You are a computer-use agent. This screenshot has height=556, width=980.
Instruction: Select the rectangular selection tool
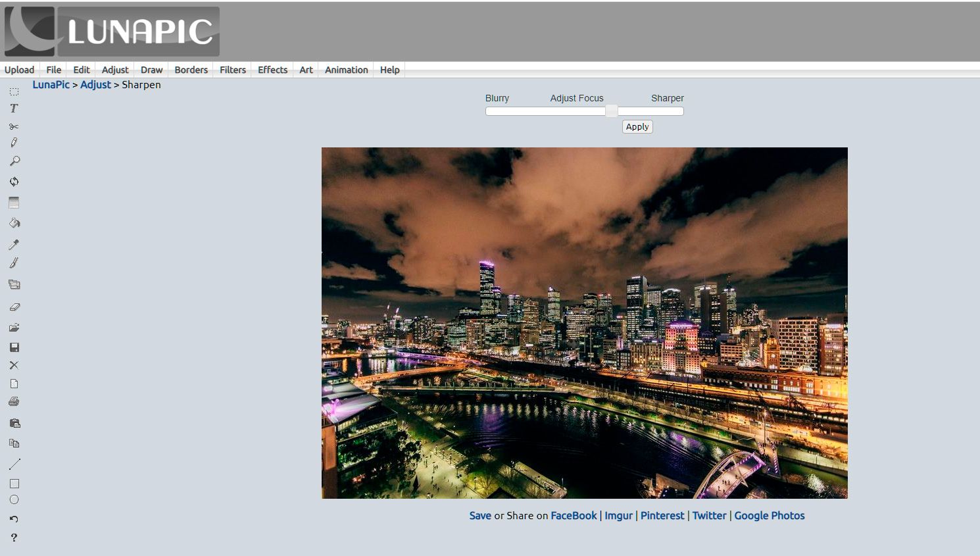14,91
